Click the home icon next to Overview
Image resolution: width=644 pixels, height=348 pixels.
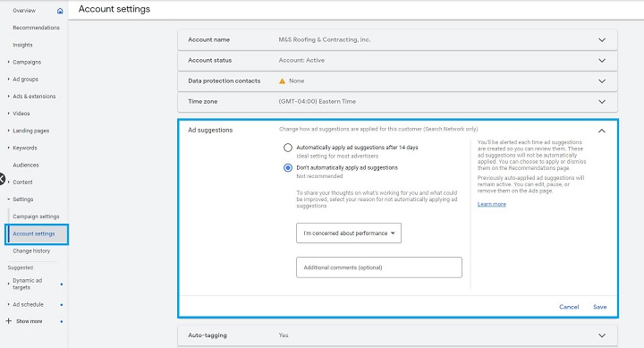(60, 11)
